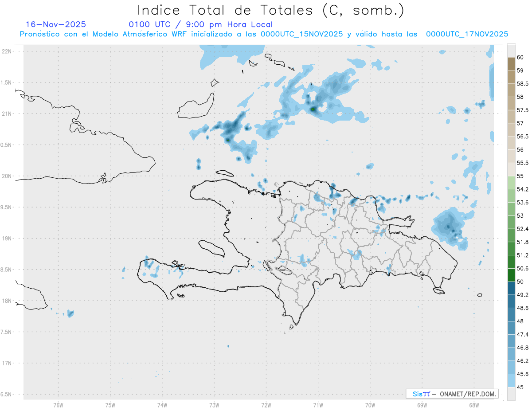
Task: Click the "46.8" colorbar label
Action: [x=522, y=348]
